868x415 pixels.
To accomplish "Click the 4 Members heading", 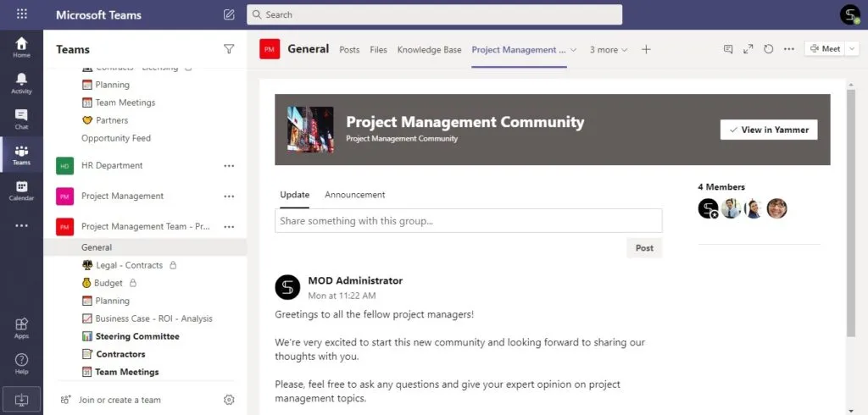I will coord(721,187).
